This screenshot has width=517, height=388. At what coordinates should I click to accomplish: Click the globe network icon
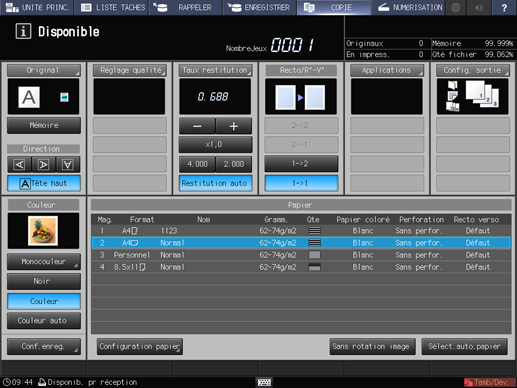456,7
